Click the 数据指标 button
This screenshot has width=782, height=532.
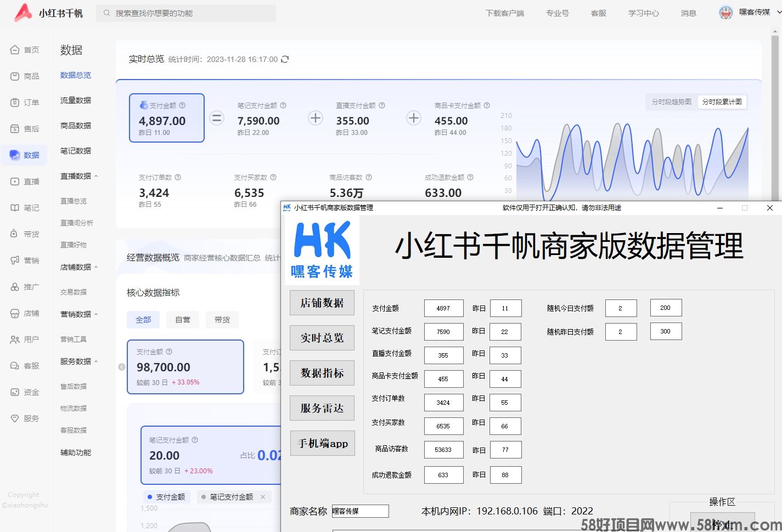tap(322, 373)
